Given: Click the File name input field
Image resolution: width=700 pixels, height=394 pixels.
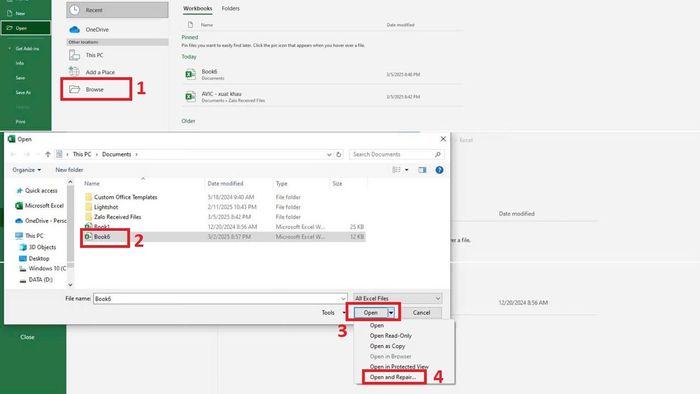Looking at the screenshot, I should (217, 299).
